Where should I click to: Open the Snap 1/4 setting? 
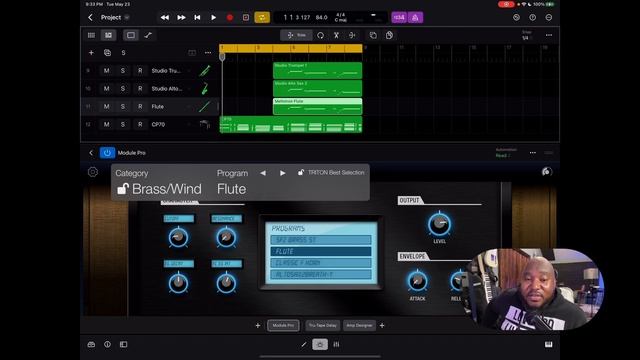526,35
